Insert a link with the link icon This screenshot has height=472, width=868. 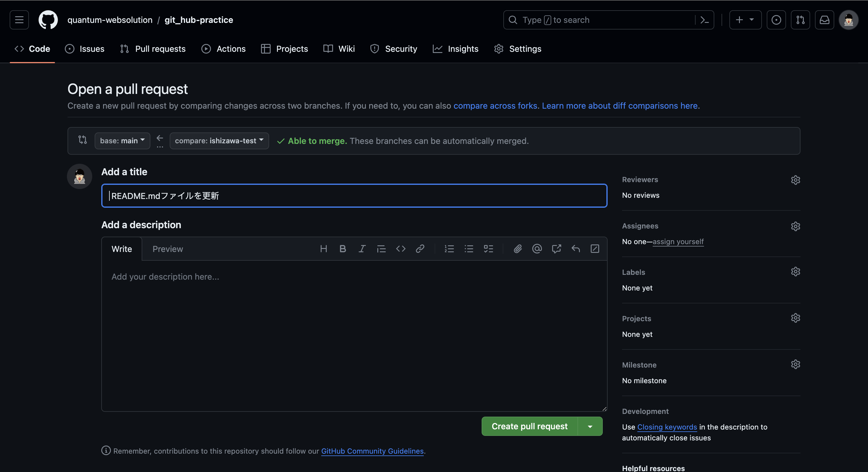pyautogui.click(x=420, y=249)
